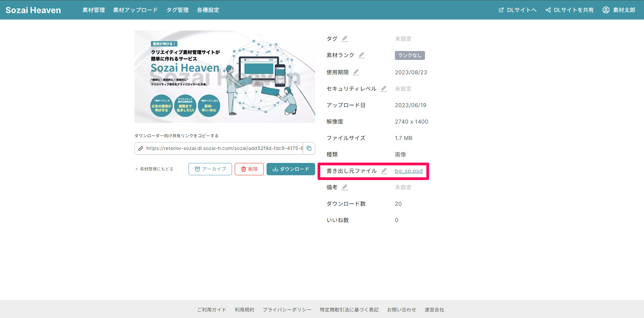Open the Sozai Heaven preview image
Screen dimensions: 644x318
(225, 77)
